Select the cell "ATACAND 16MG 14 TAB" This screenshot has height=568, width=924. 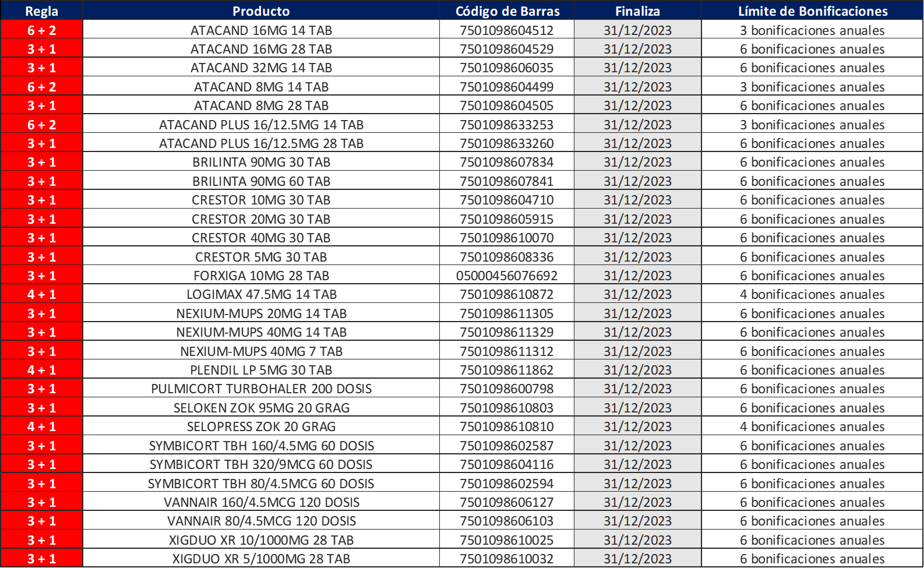coord(261,30)
